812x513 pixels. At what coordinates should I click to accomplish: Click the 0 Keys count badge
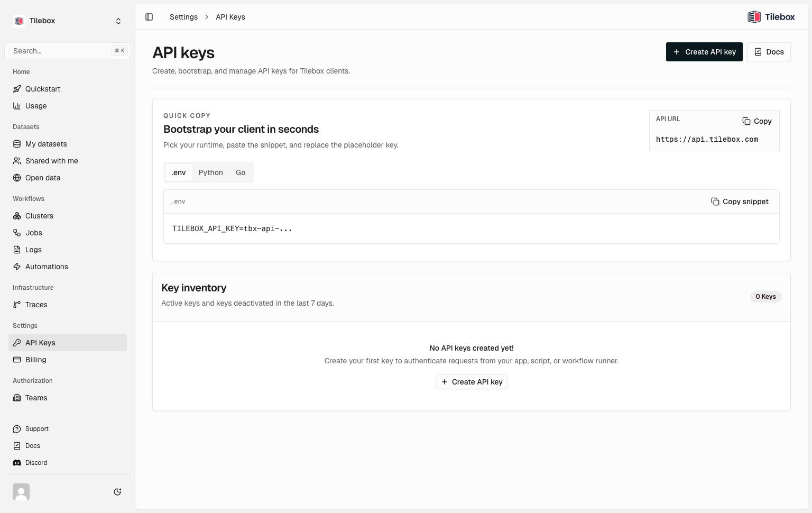(765, 297)
